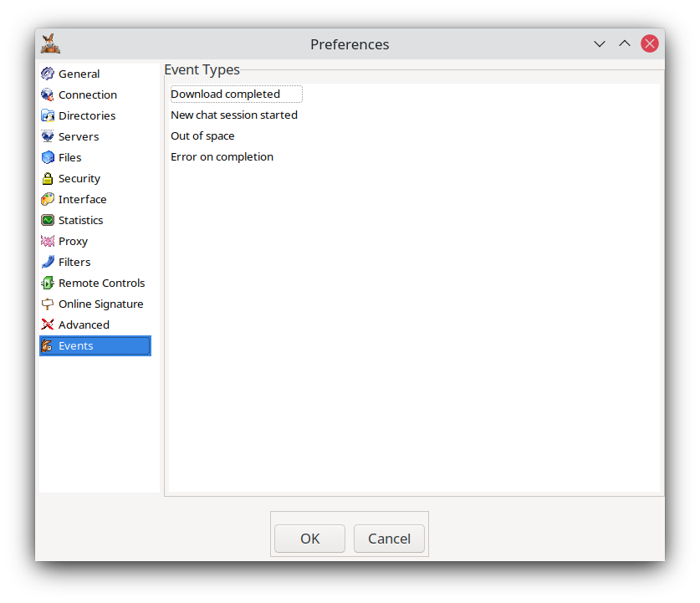This screenshot has height=603, width=700.
Task: Click the Statistics monitor icon
Action: (x=48, y=220)
